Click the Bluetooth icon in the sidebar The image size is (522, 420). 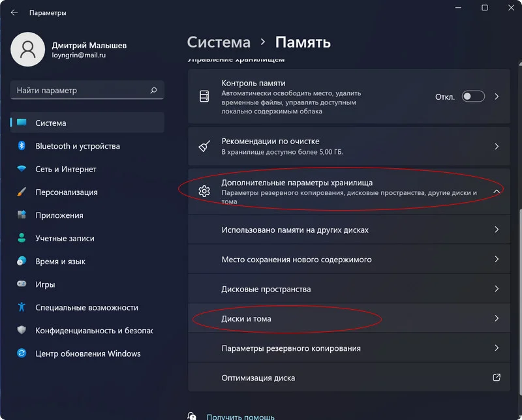coord(22,146)
